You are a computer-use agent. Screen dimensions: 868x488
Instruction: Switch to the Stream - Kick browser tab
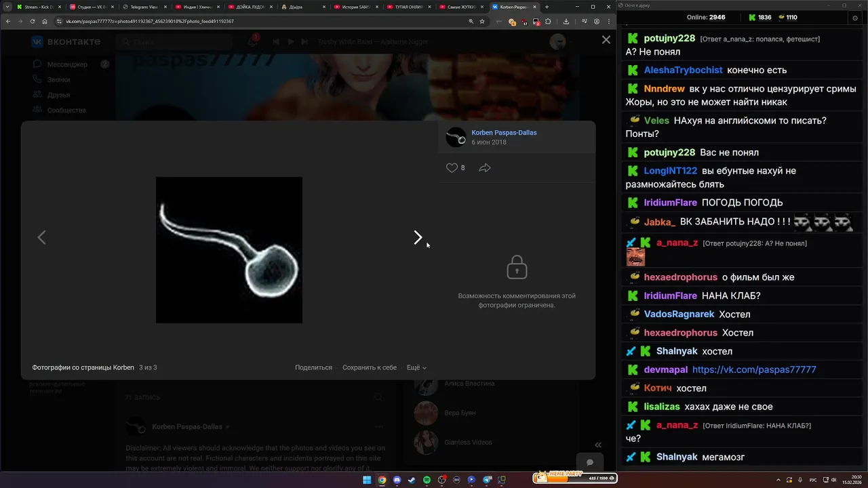(x=38, y=7)
